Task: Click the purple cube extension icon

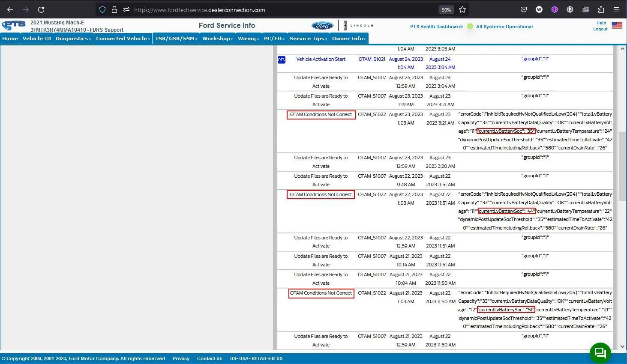Action: point(555,9)
